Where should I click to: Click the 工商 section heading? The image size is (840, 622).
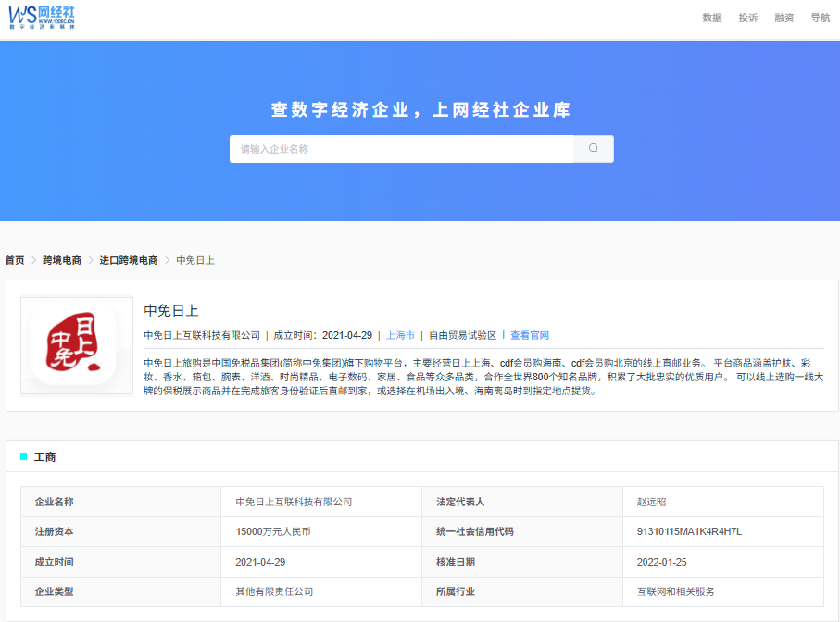[x=45, y=456]
